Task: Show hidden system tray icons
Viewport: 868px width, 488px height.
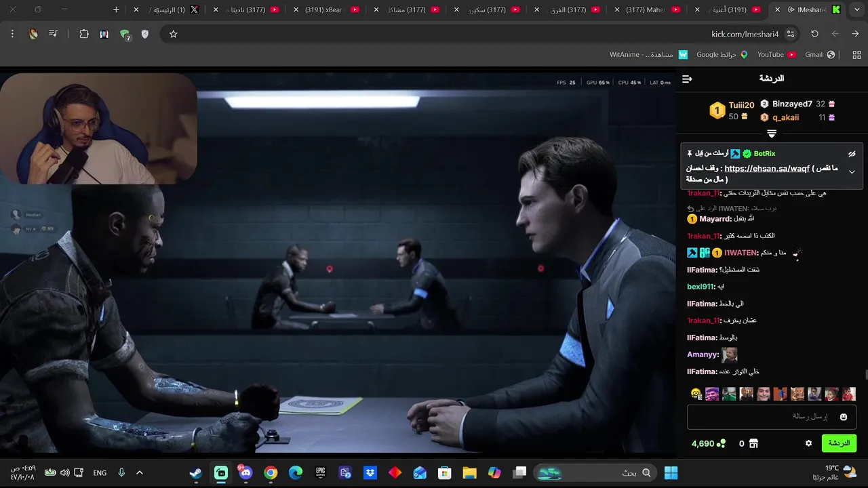Action: (140, 472)
